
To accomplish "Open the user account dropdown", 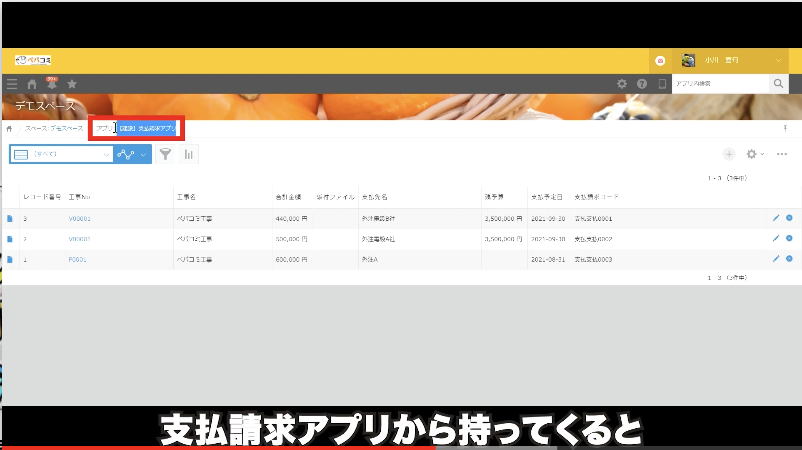I will point(779,60).
